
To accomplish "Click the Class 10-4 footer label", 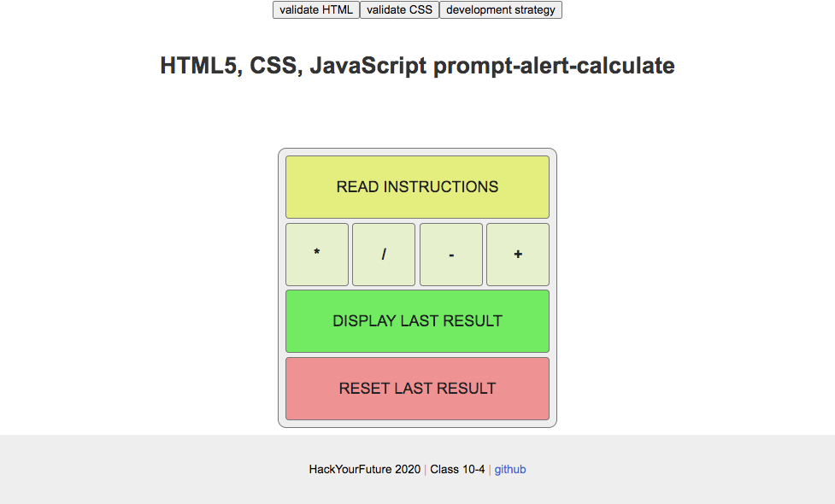I will pos(457,469).
